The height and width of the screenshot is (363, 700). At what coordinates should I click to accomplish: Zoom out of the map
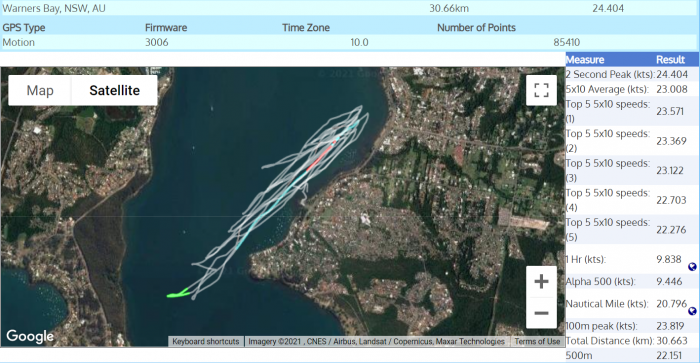[x=541, y=313]
